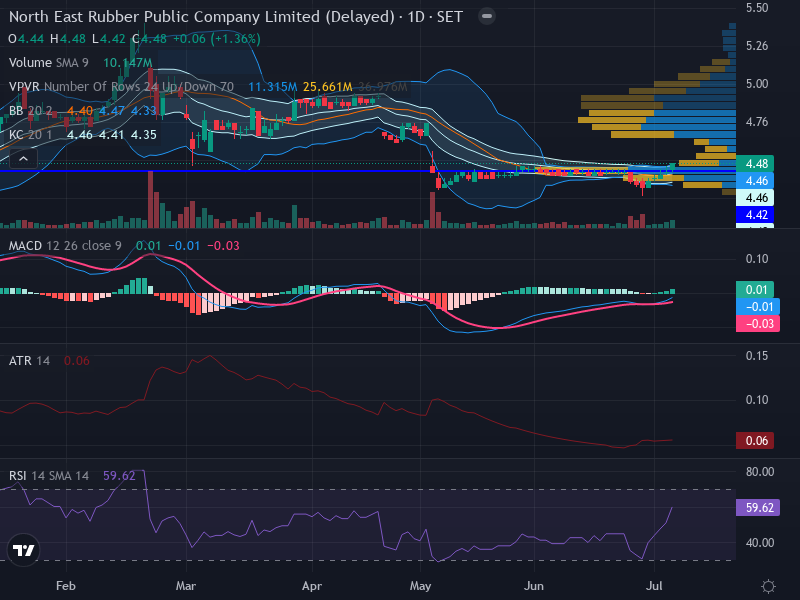Click the Feb date on time axis

(66, 586)
